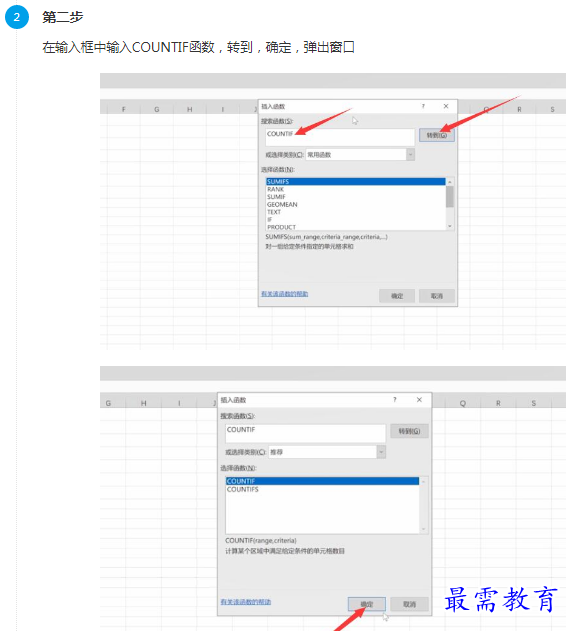The height and width of the screenshot is (631, 566).
Task: Select TEXT in the function list
Action: (x=355, y=212)
